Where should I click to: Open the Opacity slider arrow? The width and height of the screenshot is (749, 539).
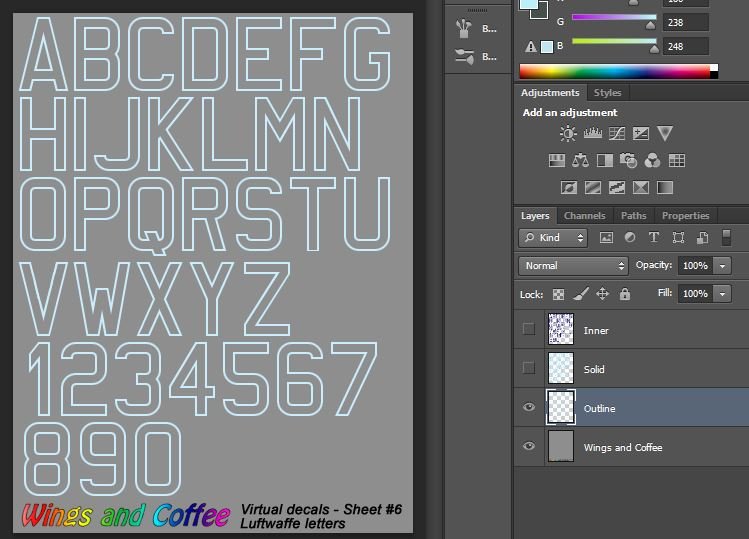(x=722, y=266)
